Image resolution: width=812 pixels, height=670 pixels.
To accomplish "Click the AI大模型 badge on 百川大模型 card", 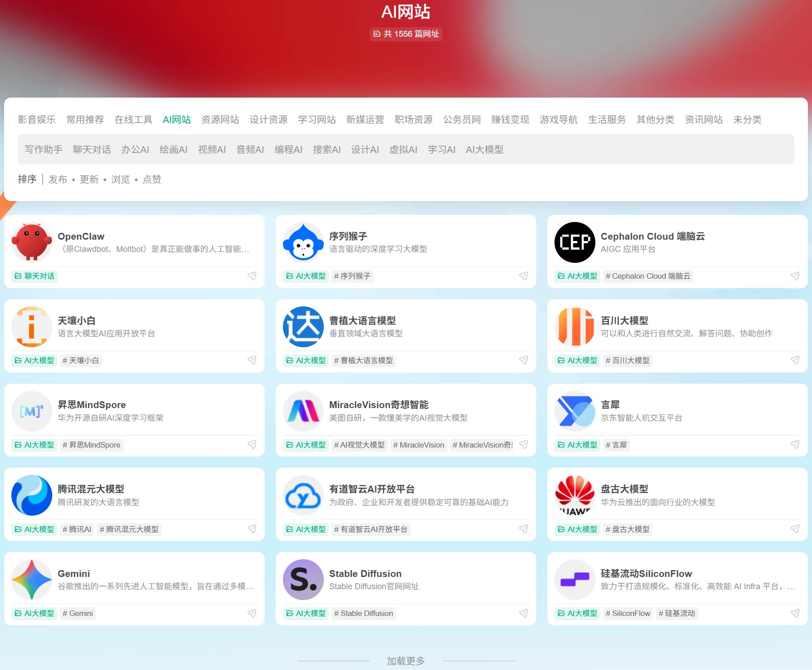I will pyautogui.click(x=577, y=360).
